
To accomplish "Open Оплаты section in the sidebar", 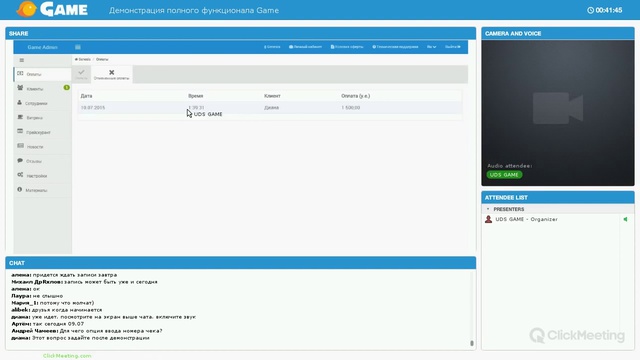I will click(42, 74).
